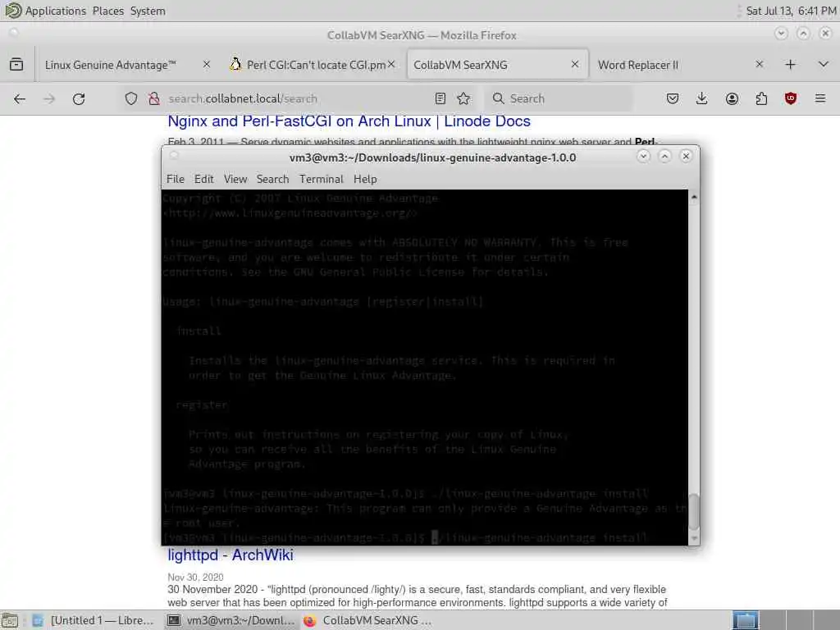840x630 pixels.
Task: Open Firefox hamburger application menu
Action: click(820, 98)
